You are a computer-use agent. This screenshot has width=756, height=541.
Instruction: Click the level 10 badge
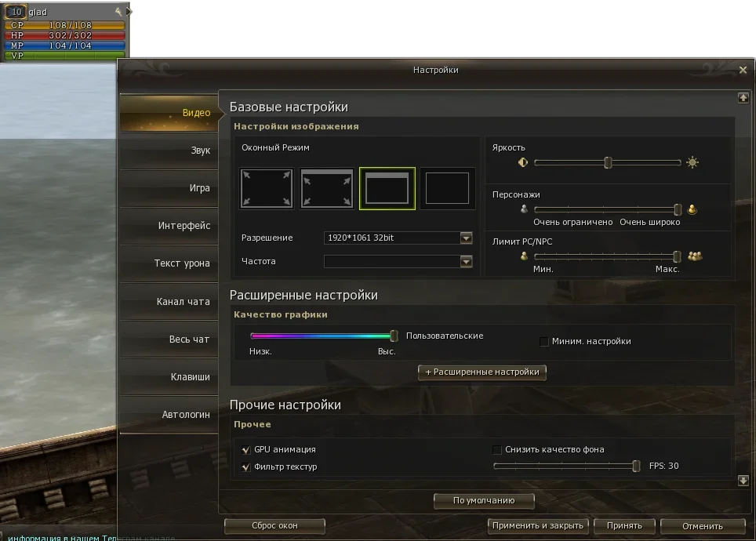[x=16, y=12]
